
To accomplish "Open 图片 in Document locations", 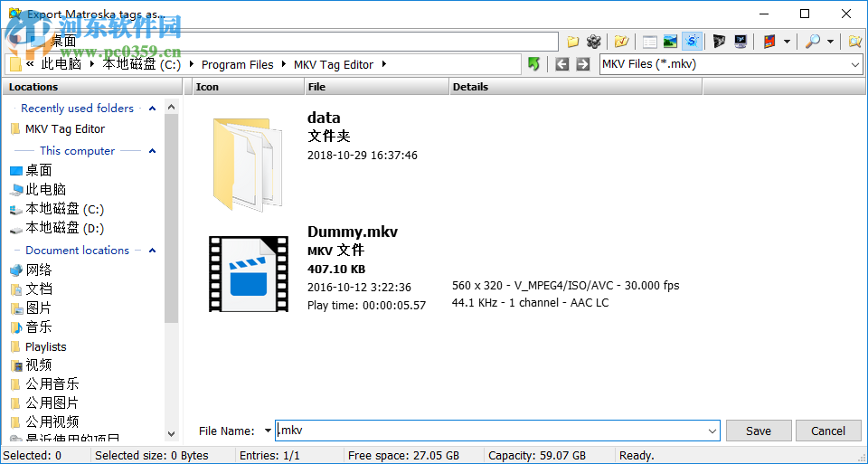I will tap(32, 308).
